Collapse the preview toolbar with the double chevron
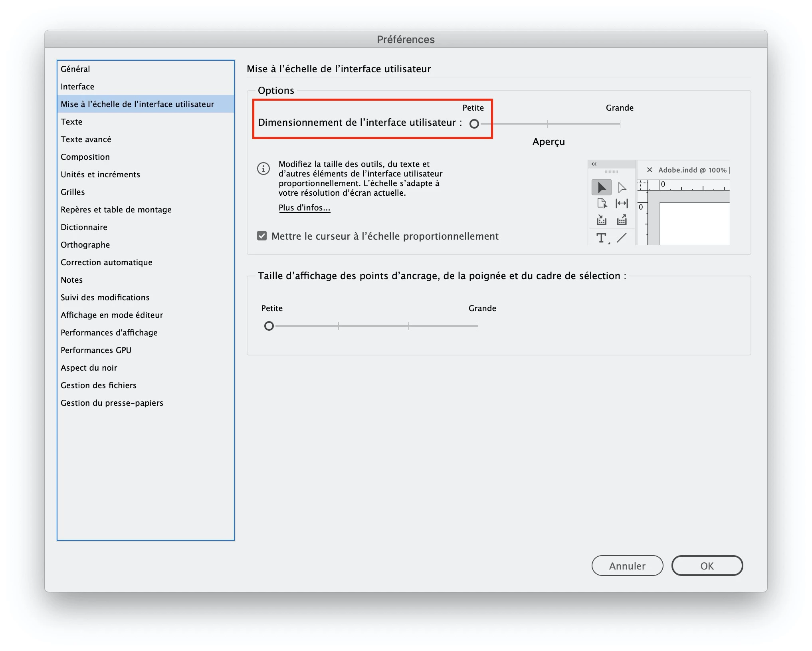The height and width of the screenshot is (651, 812). (594, 164)
